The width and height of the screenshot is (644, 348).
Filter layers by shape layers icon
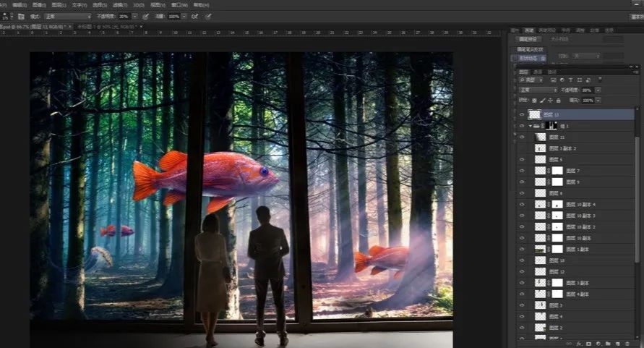coord(580,80)
